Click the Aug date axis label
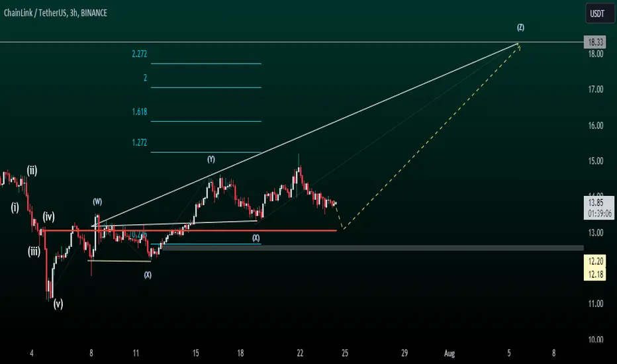This screenshot has width=617, height=364. tap(450, 353)
